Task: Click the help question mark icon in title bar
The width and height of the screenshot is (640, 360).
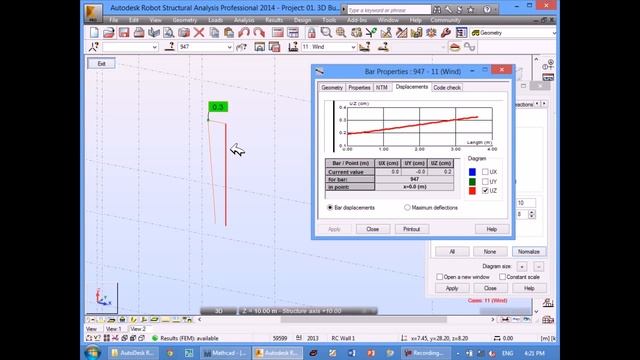Action: [487, 9]
